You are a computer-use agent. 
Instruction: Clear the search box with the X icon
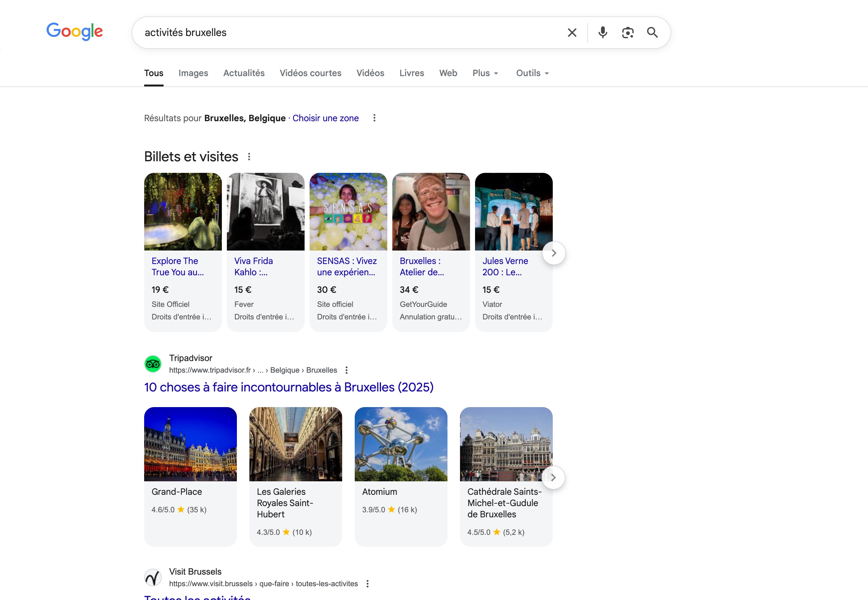tap(572, 33)
